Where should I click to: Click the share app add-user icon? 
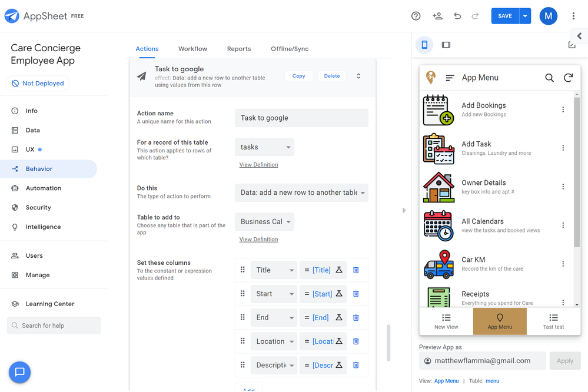(437, 16)
